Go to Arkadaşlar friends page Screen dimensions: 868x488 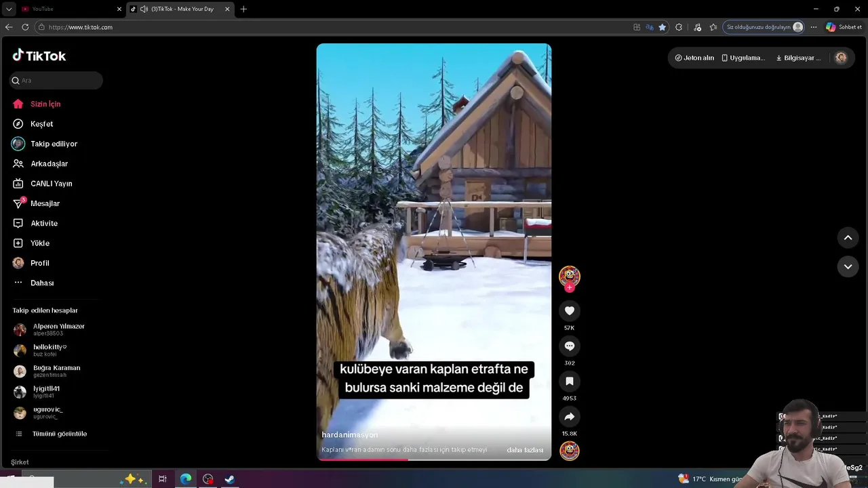(40, 163)
